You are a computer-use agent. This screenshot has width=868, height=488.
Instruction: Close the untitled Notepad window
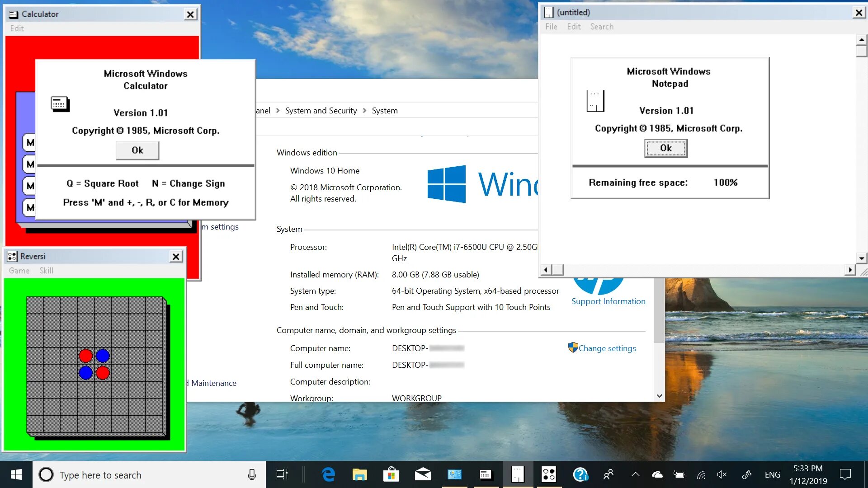[x=859, y=13]
